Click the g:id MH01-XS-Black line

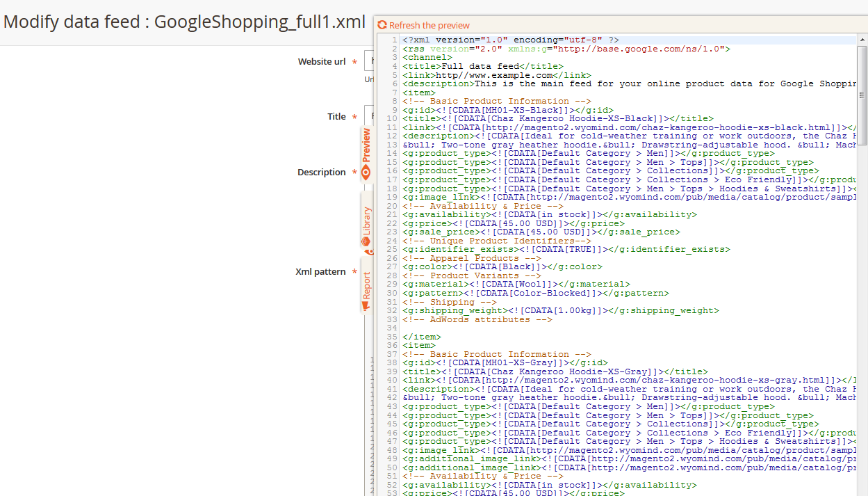(507, 110)
